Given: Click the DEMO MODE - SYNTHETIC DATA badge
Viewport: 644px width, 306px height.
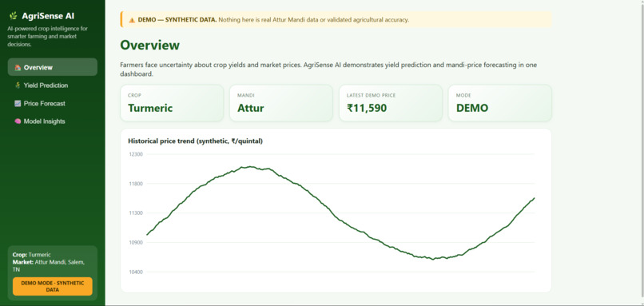Looking at the screenshot, I should pyautogui.click(x=53, y=286).
